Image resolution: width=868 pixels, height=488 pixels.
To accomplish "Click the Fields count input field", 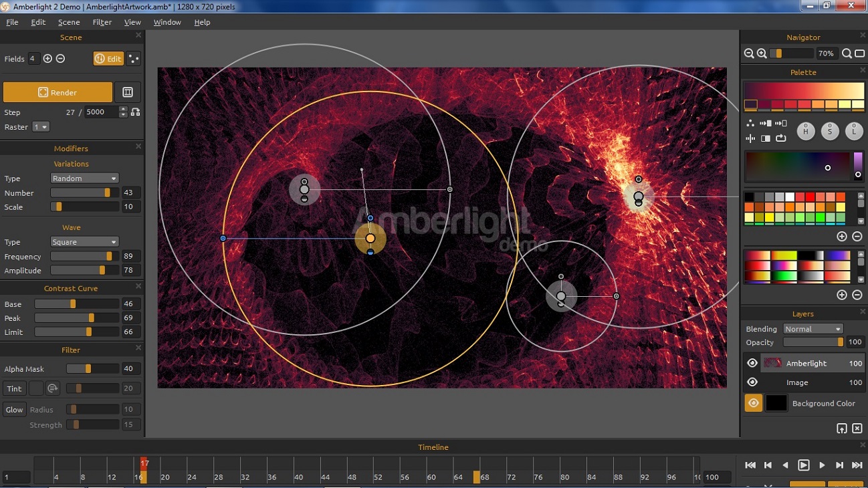I will click(33, 59).
